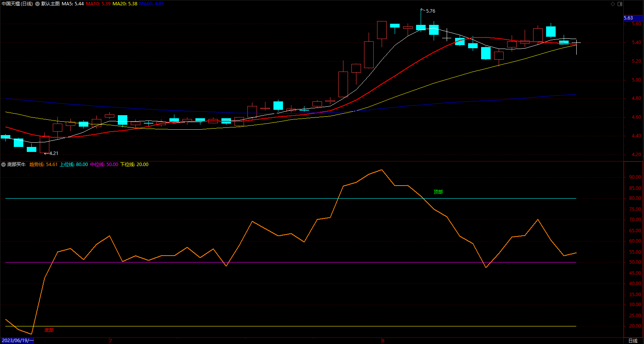The height and width of the screenshot is (344, 644).
Task: Click the 中国天楹(日线) stock title
Action: pyautogui.click(x=17, y=4)
